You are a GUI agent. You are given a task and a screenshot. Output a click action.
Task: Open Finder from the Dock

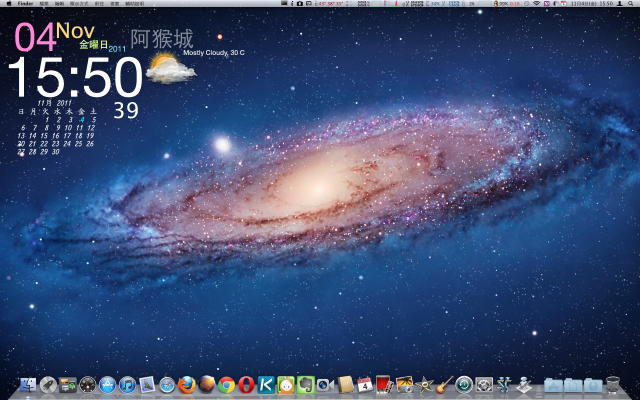point(28,385)
